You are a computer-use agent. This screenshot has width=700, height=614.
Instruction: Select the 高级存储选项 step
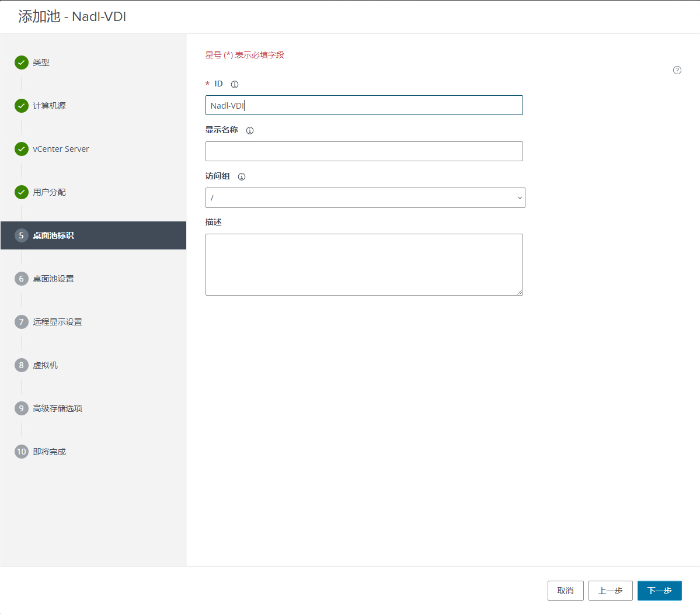click(57, 408)
